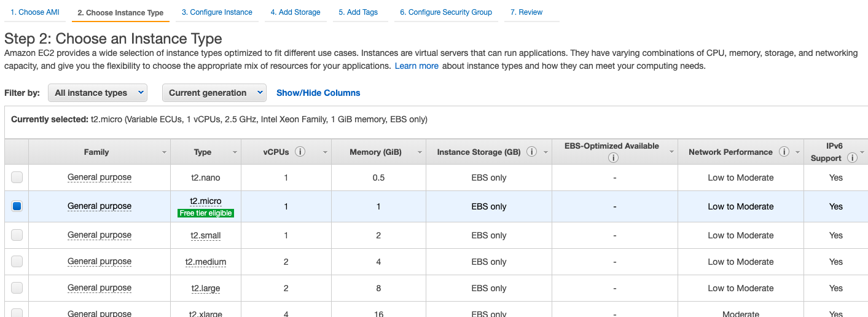The width and height of the screenshot is (868, 317).
Task: Click General purpose link in t2.large row
Action: point(100,288)
